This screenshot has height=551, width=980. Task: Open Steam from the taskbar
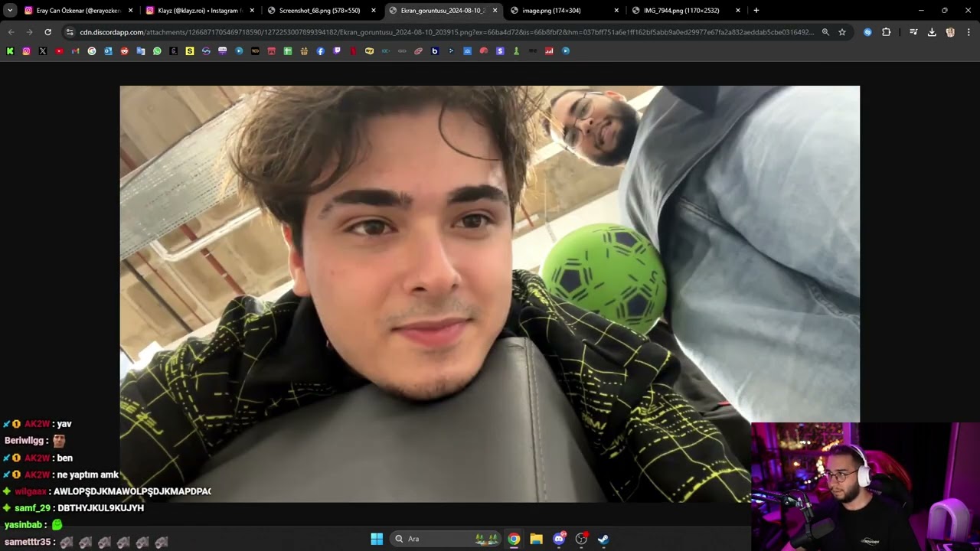click(x=603, y=539)
